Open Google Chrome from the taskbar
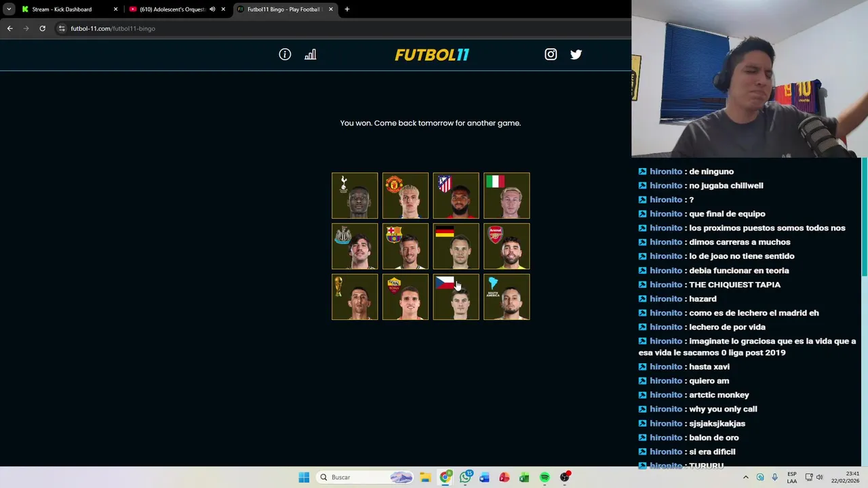Image resolution: width=868 pixels, height=488 pixels. 445,477
